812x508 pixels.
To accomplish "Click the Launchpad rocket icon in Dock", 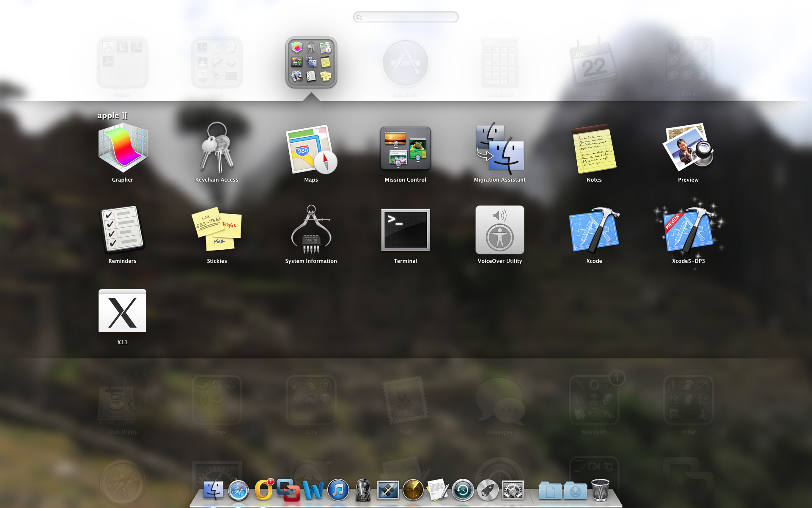I will (x=488, y=491).
